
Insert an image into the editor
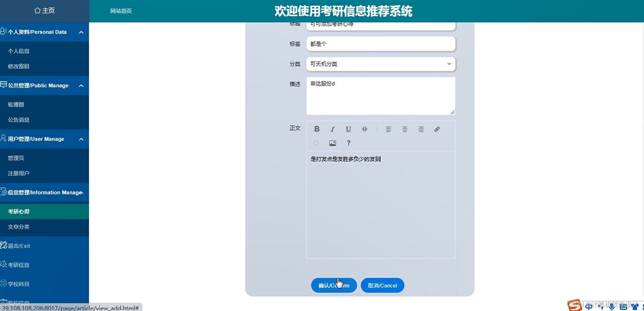[333, 143]
